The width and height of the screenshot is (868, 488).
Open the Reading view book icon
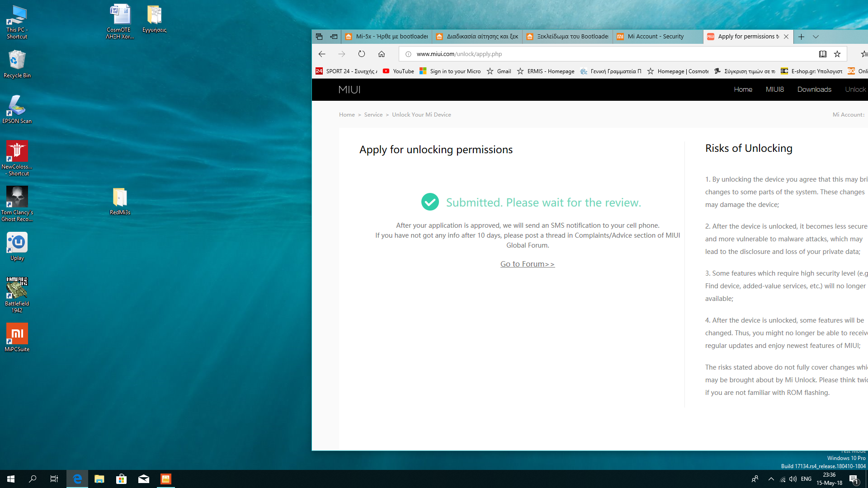tap(823, 54)
